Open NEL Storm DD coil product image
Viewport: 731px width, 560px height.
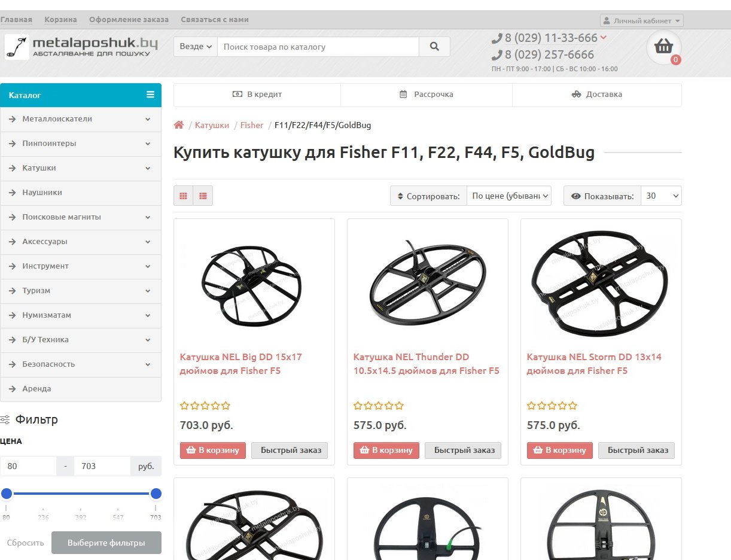(x=601, y=284)
